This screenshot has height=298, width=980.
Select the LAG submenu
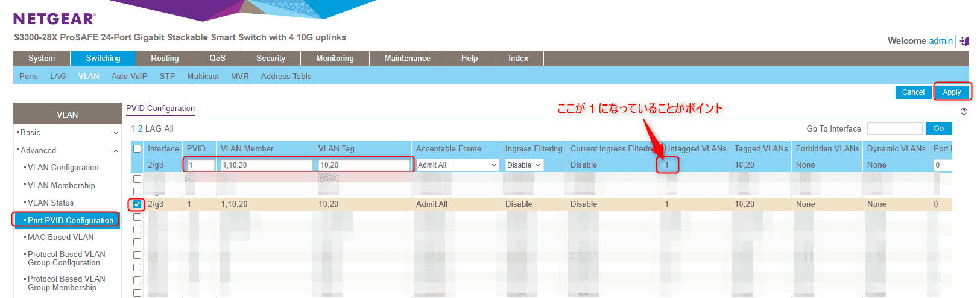point(58,77)
